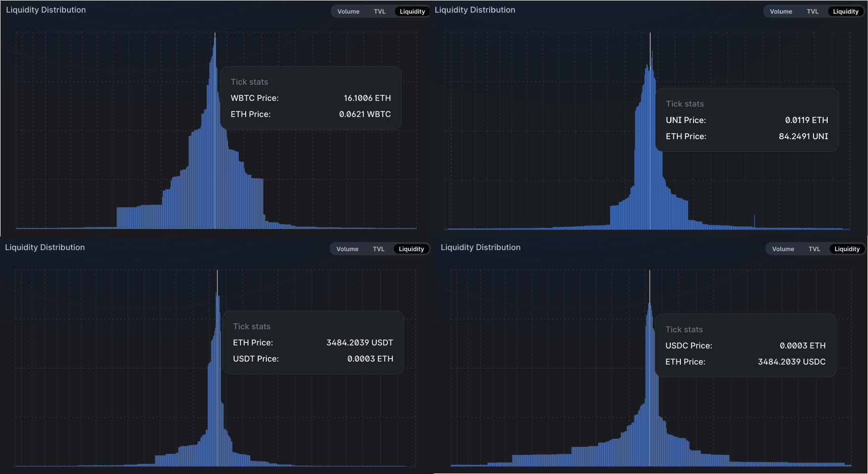Switch USDC/ETH chart to Volume tab
Viewport: 868px width, 474px height.
[783, 249]
